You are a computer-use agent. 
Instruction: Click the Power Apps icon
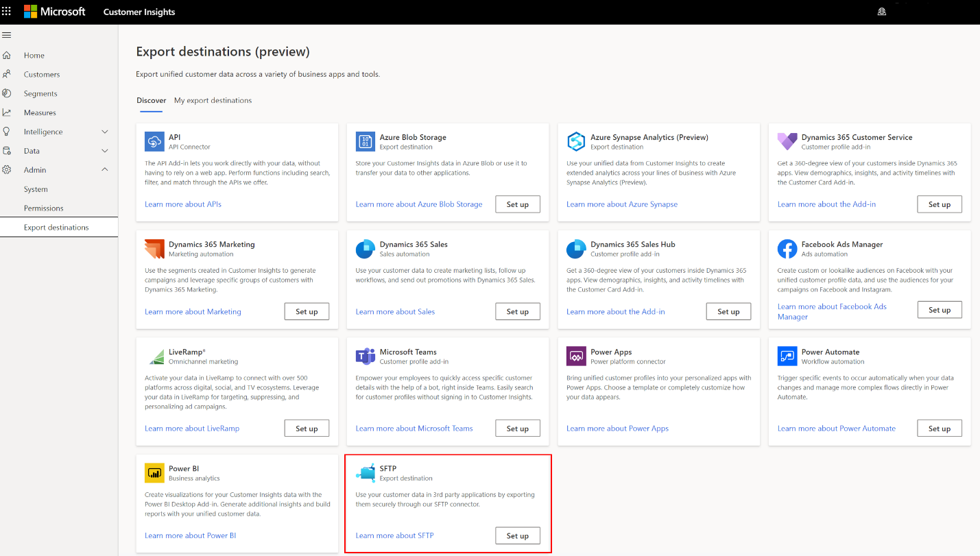point(576,356)
